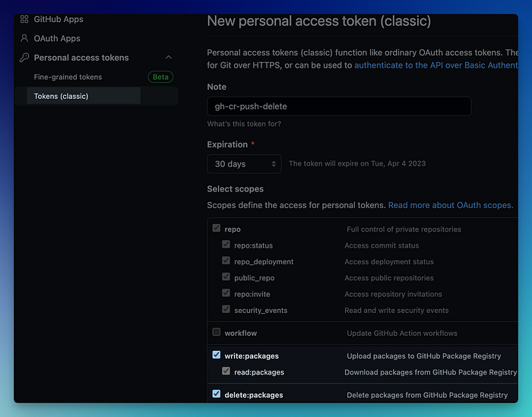Click 'Upload packages to GitHub Package Registry' text

click(424, 356)
